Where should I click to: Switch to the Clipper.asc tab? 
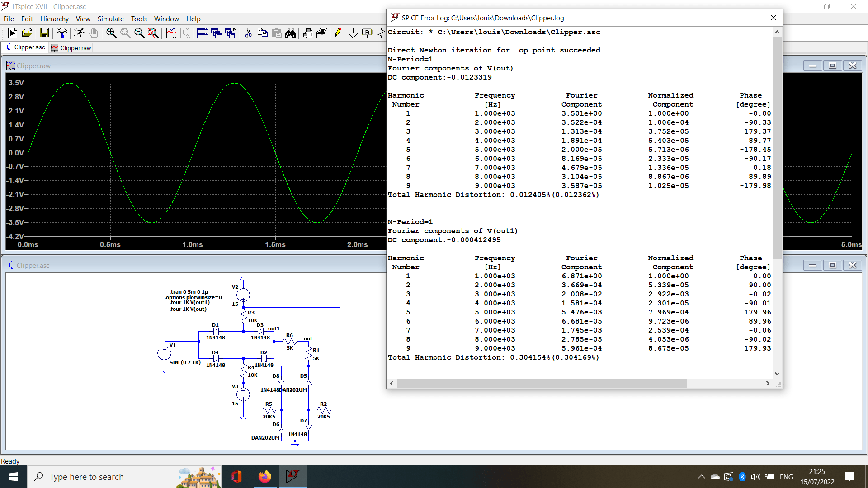[x=25, y=47]
